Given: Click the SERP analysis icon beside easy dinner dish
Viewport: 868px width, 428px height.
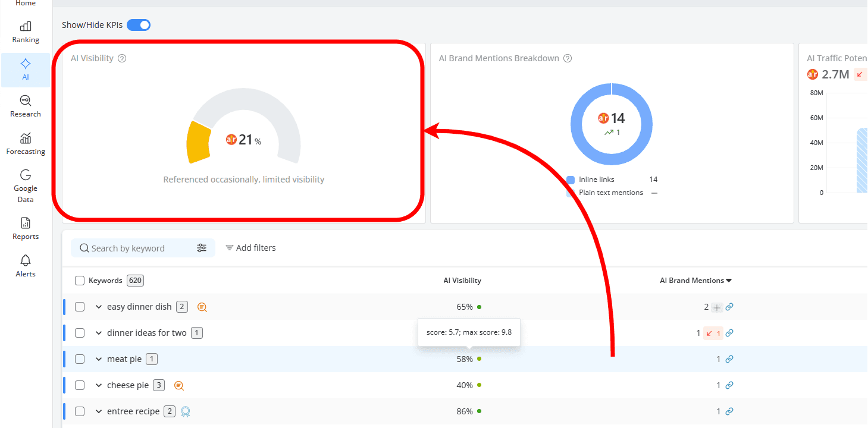Looking at the screenshot, I should coord(202,307).
